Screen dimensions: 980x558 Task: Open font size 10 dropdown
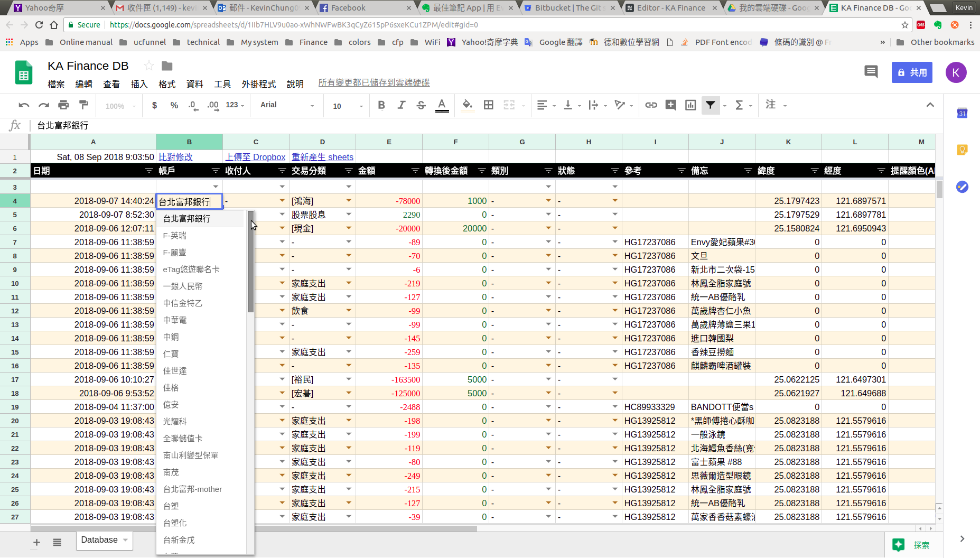(348, 106)
